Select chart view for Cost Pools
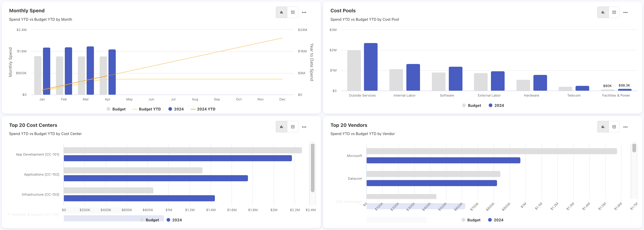 603,12
